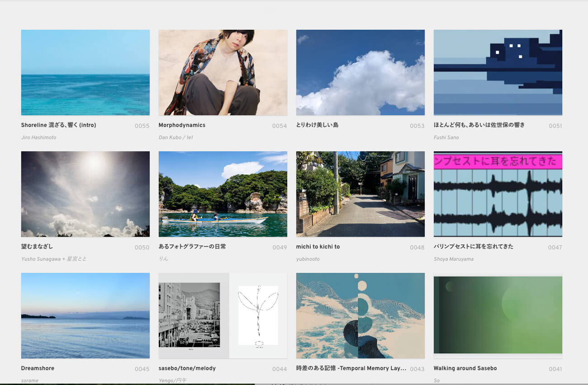Click the "Shoreline 混ざる、響く (intro)" title
The width and height of the screenshot is (588, 385).
pyautogui.click(x=58, y=125)
